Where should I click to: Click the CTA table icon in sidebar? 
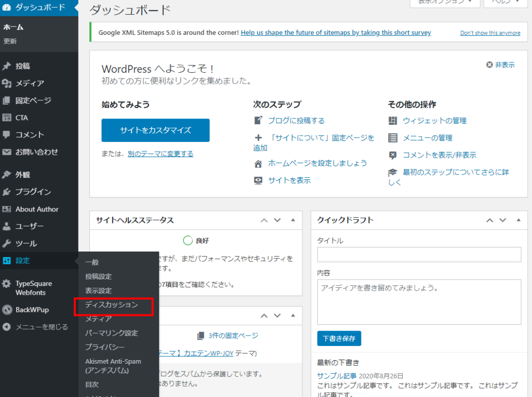[x=6, y=118]
